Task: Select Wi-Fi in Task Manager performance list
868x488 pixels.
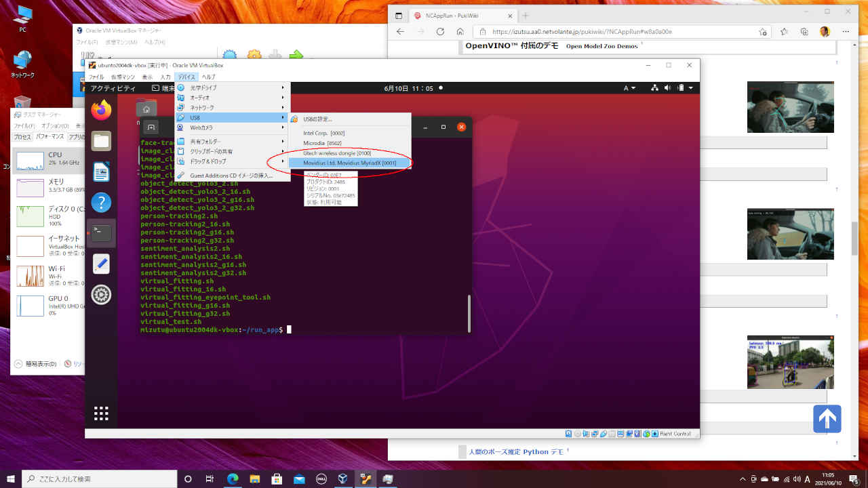Action: click(47, 274)
